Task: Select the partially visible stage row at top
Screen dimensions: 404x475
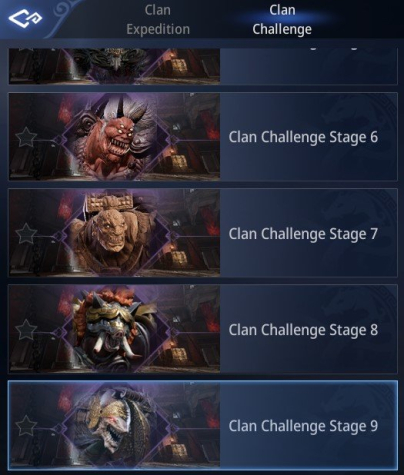Action: click(203, 66)
